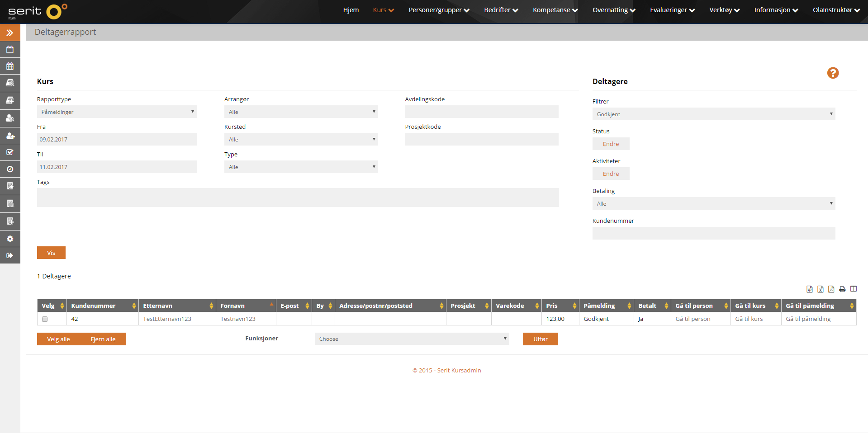
Task: Open settings gear in sidebar
Action: click(10, 239)
